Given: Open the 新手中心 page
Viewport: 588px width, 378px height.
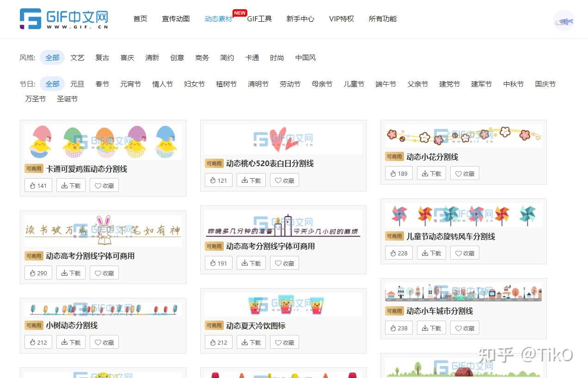Looking at the screenshot, I should tap(300, 19).
